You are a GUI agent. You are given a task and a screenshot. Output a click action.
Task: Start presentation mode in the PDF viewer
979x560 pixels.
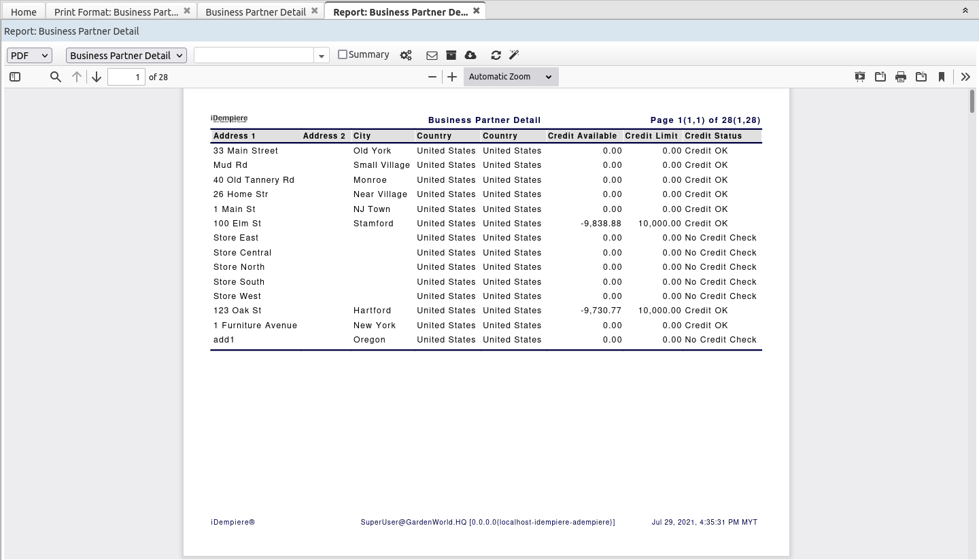859,77
